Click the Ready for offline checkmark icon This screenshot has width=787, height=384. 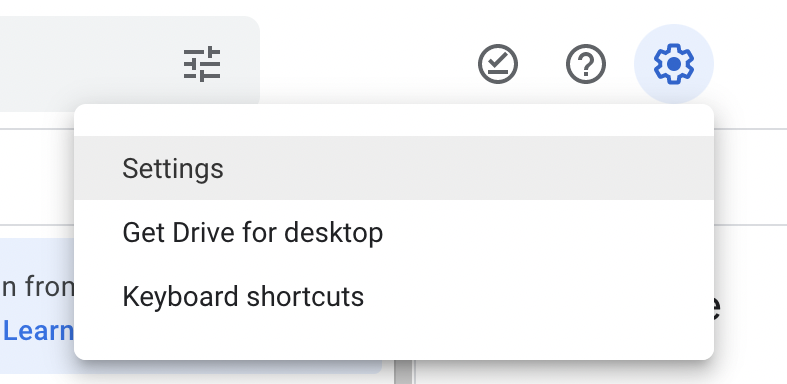[497, 64]
